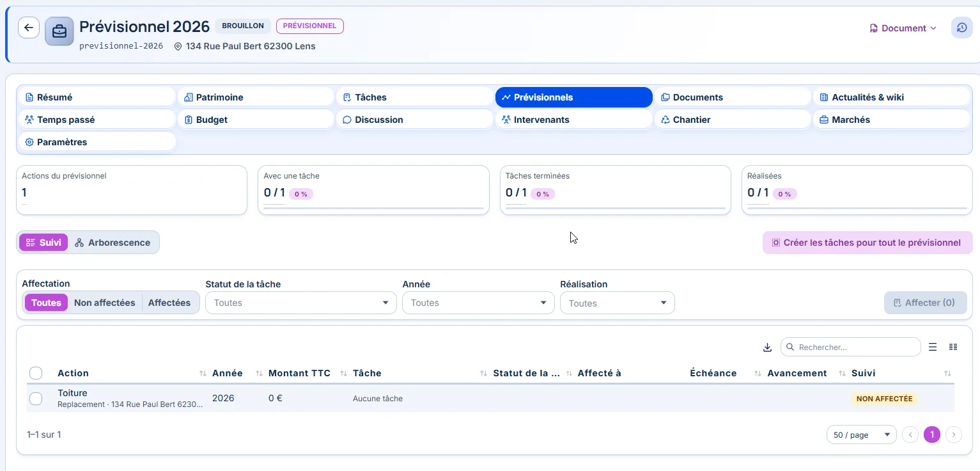Go to the next page arrow
The image size is (980, 471).
954,435
